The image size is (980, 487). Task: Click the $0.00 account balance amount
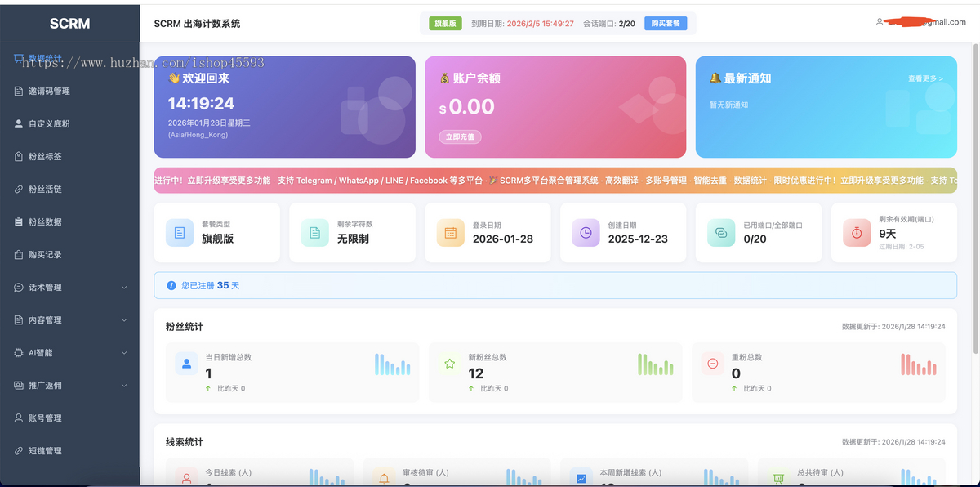click(x=467, y=107)
